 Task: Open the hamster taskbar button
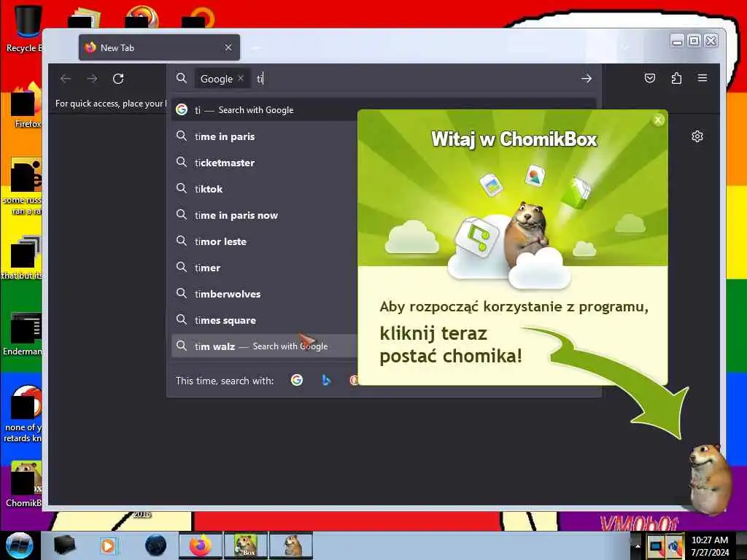[291, 545]
